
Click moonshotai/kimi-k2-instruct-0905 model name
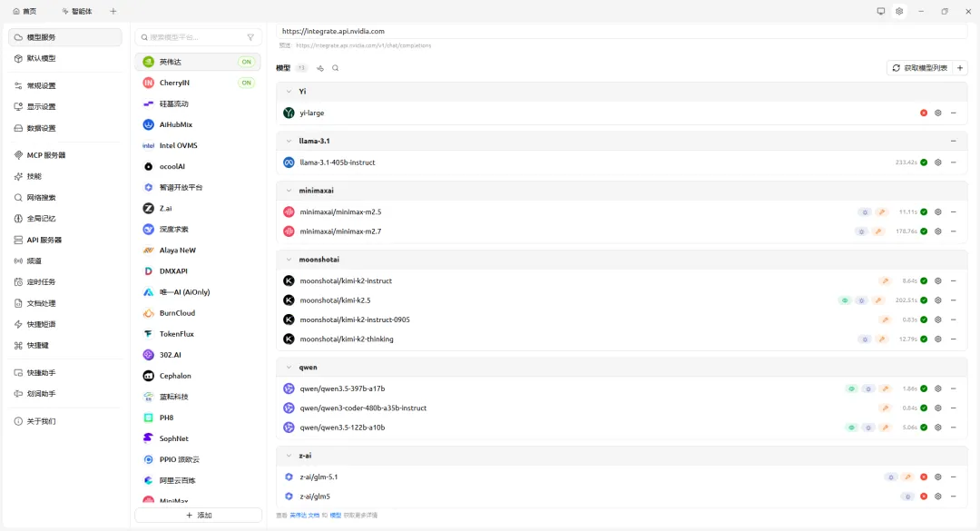[x=355, y=320]
